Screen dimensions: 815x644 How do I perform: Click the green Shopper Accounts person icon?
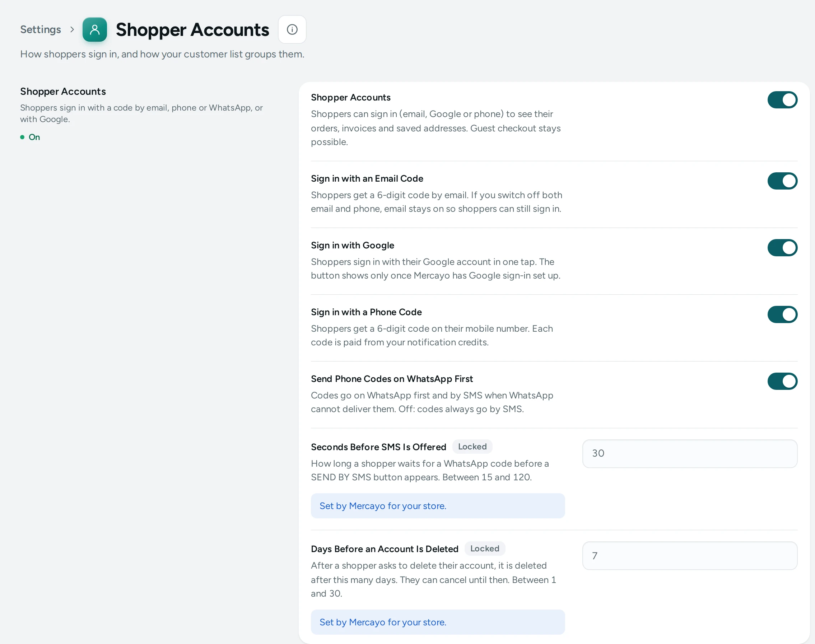[x=95, y=29]
